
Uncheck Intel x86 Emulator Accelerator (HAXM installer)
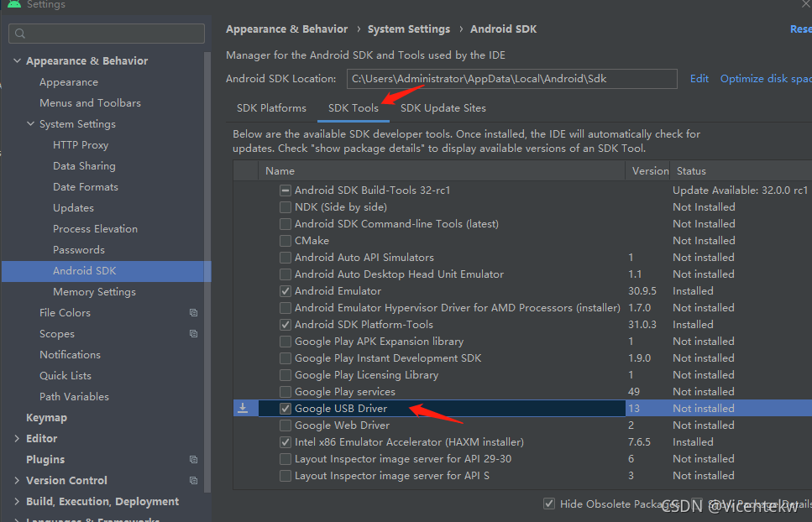[285, 441]
